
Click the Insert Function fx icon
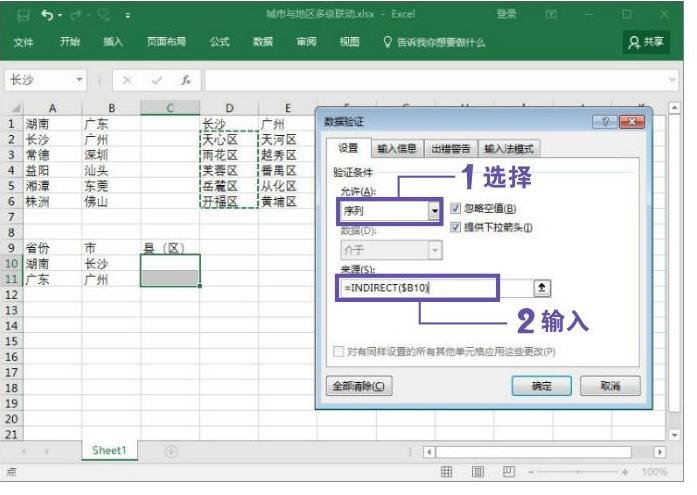click(x=186, y=80)
